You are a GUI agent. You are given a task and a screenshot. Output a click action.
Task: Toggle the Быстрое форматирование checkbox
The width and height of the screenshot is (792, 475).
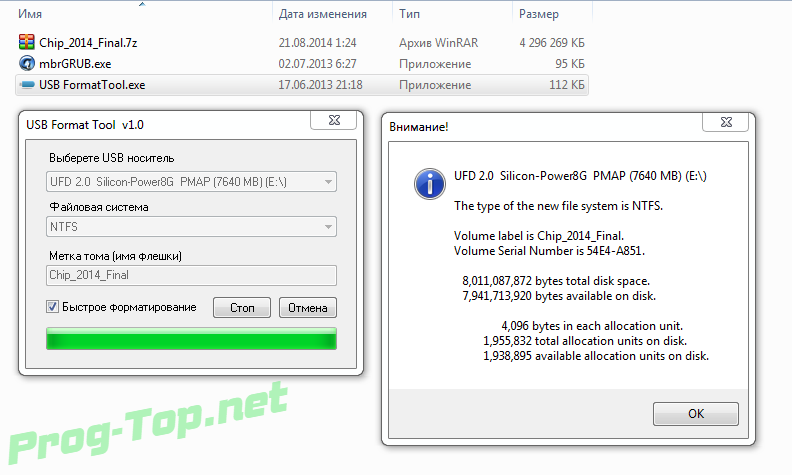(x=53, y=307)
